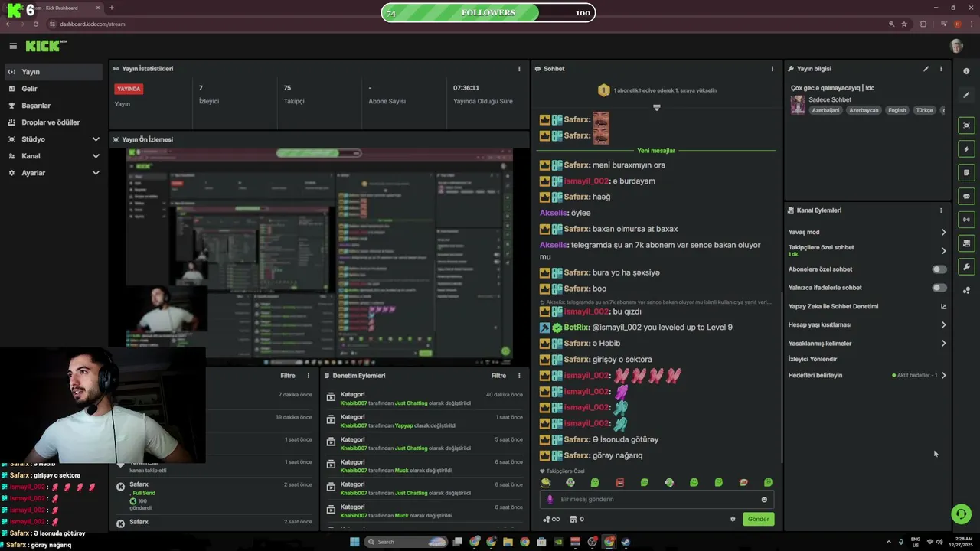This screenshot has width=980, height=551.
Task: Click the chat panel vertical scrollbar
Action: click(x=780, y=377)
